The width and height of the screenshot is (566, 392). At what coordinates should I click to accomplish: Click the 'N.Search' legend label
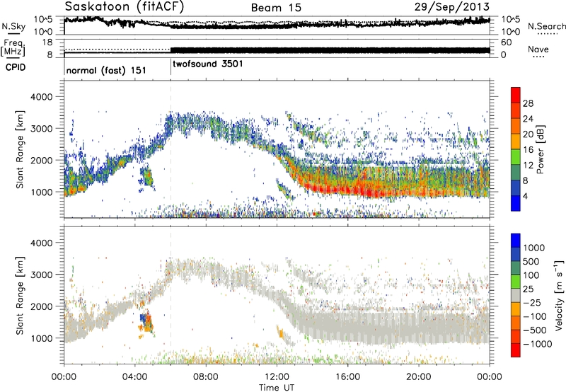546,26
